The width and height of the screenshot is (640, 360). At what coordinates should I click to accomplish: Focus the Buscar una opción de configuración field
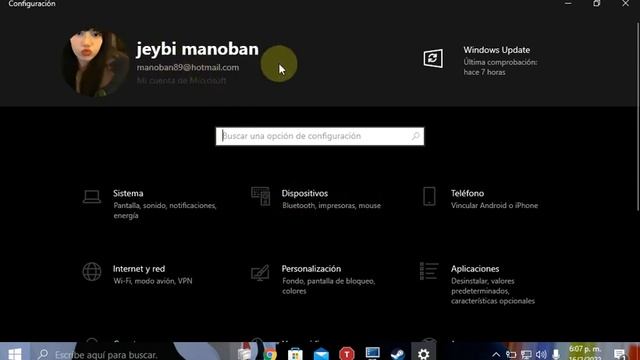(x=320, y=136)
